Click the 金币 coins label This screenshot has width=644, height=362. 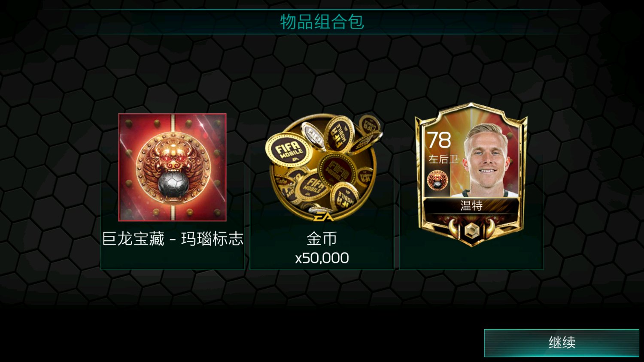coord(322,239)
